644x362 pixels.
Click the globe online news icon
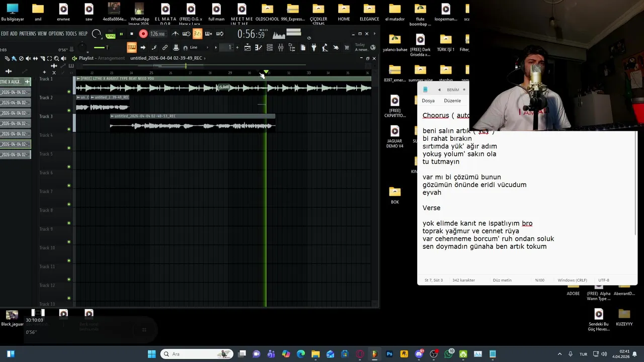coord(373,48)
